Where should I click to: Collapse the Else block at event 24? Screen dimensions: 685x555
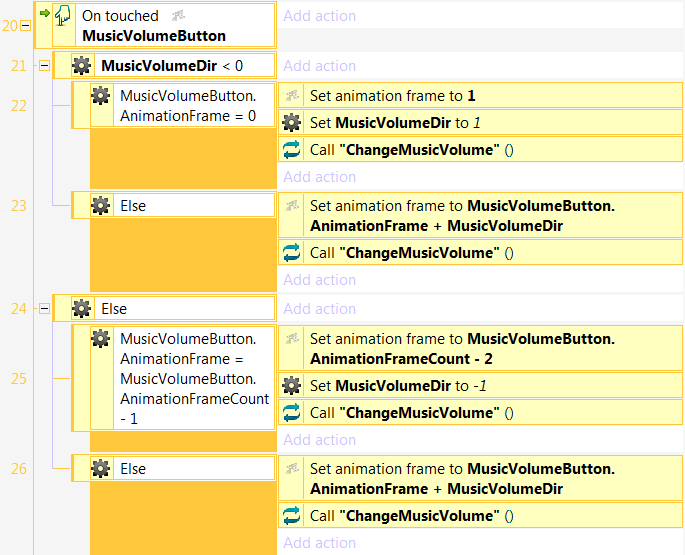pos(43,309)
